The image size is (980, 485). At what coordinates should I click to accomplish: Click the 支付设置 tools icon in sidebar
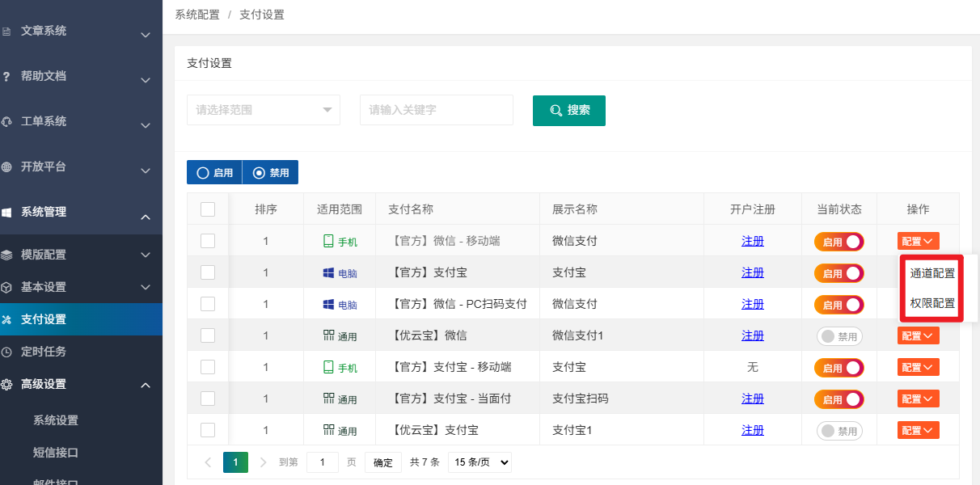pos(6,319)
